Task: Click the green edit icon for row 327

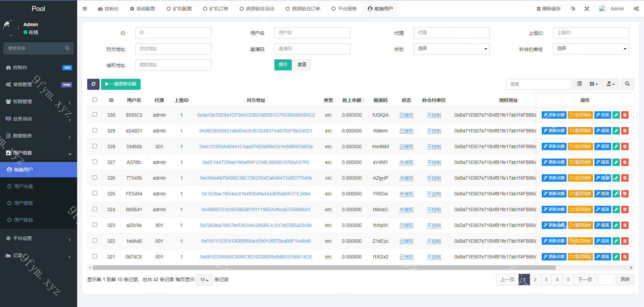Action: tap(616, 162)
